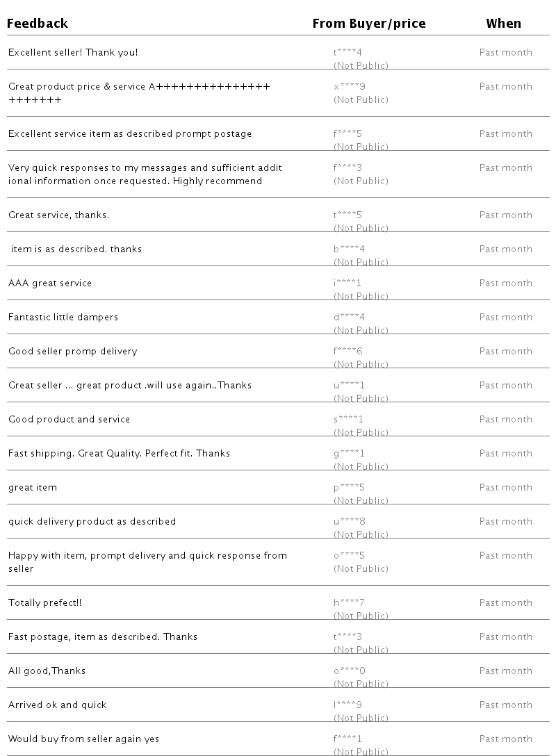
Task: Click the 'great item' feedback comment
Action: [33, 488]
